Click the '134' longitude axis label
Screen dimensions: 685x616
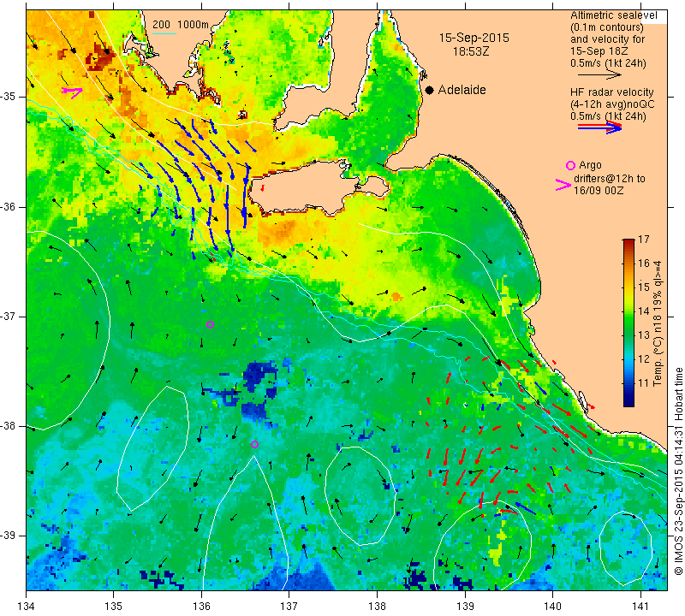(x=27, y=607)
